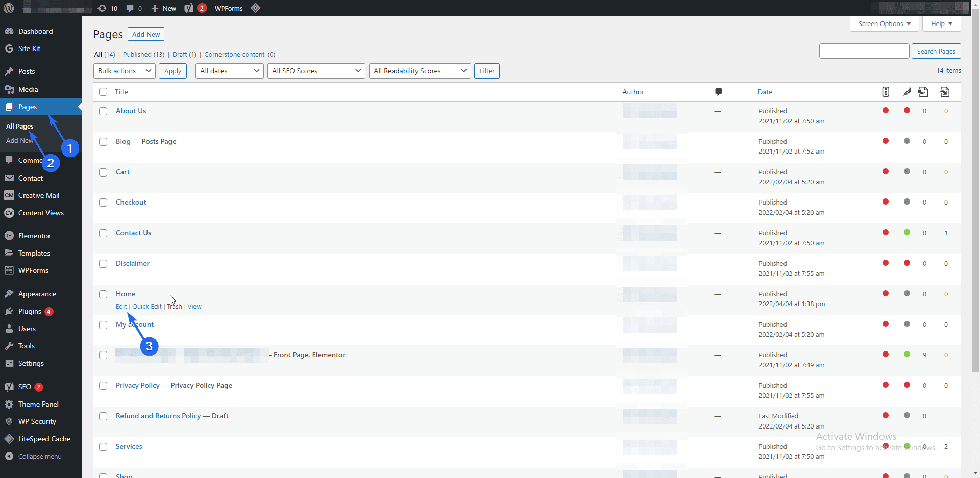Click the Contact envelope icon
980x478 pixels.
pyautogui.click(x=9, y=178)
